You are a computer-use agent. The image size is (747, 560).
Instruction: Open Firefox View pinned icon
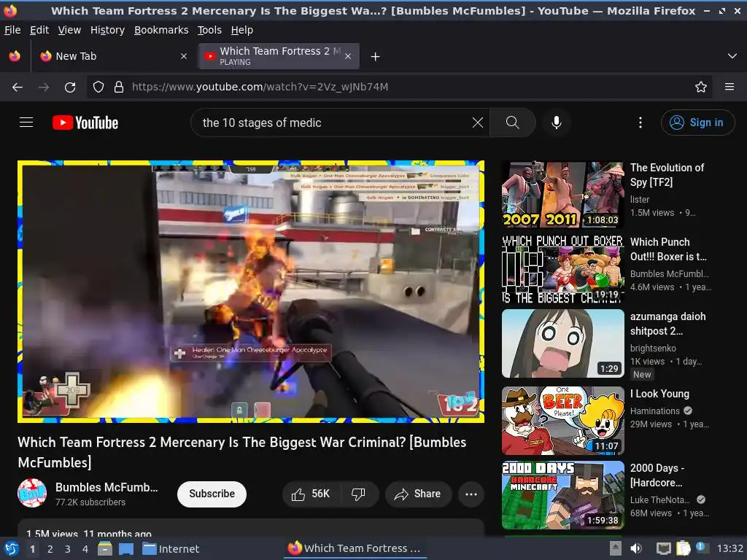coord(15,56)
